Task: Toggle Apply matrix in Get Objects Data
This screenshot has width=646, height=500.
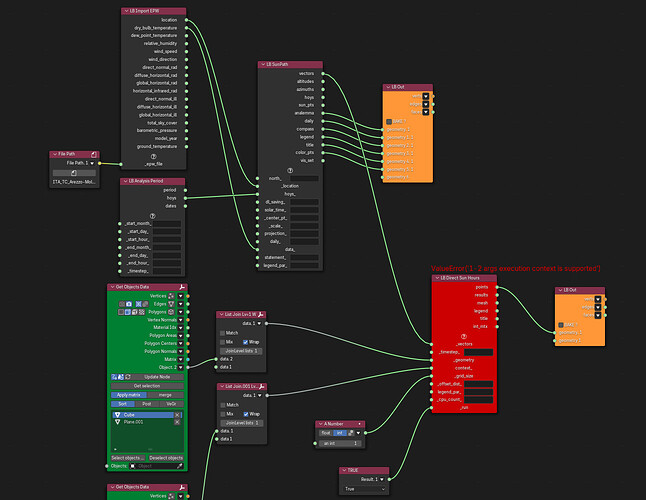Action: [x=129, y=395]
